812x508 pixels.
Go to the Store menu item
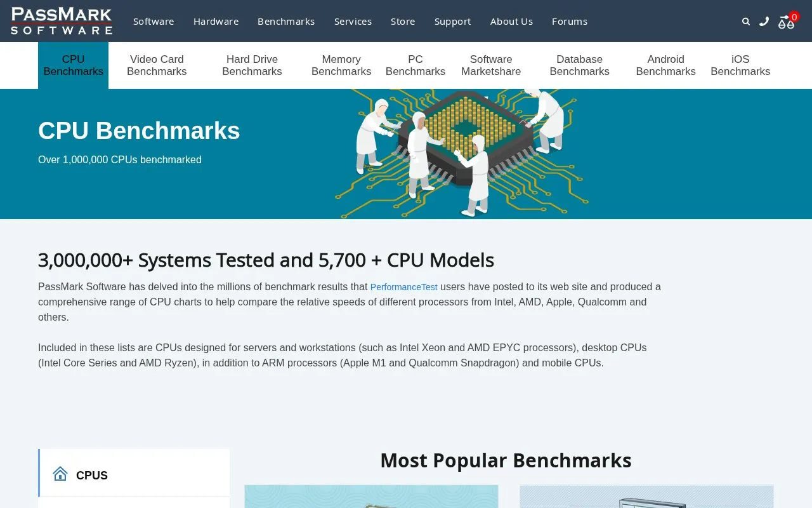click(403, 22)
